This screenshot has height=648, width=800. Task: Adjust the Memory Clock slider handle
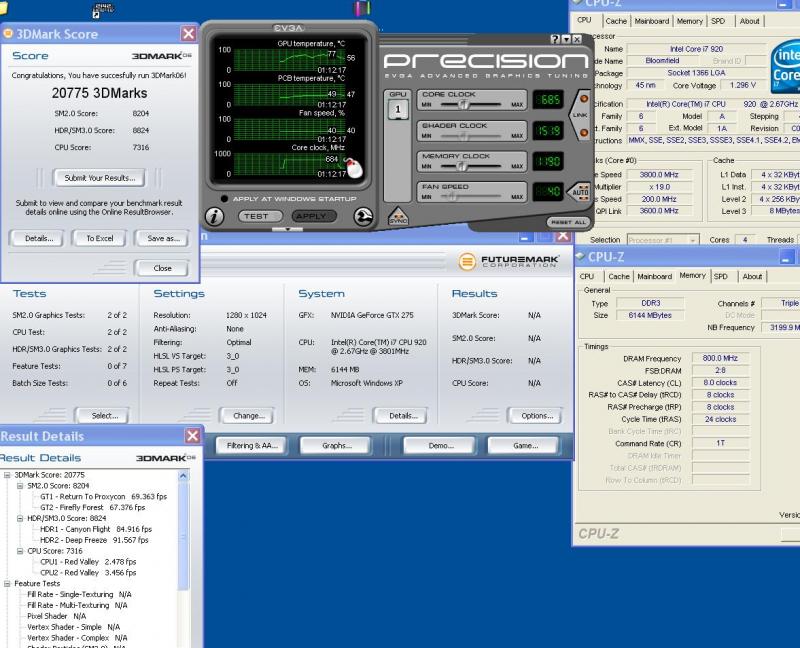click(x=461, y=166)
